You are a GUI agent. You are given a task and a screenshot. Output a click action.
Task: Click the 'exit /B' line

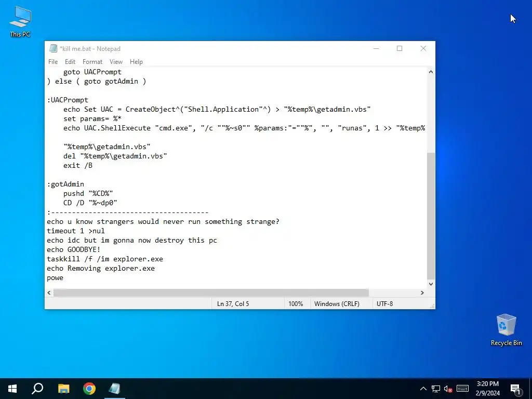78,165
